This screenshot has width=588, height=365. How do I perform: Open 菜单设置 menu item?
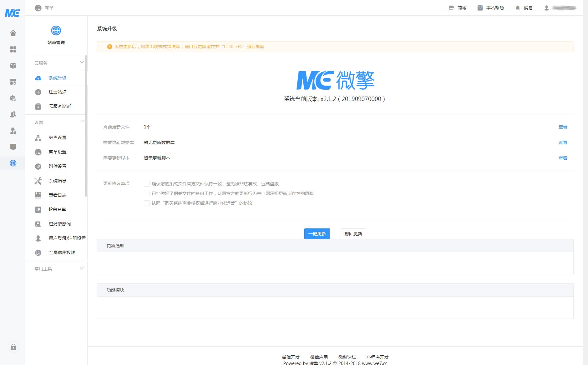(58, 152)
